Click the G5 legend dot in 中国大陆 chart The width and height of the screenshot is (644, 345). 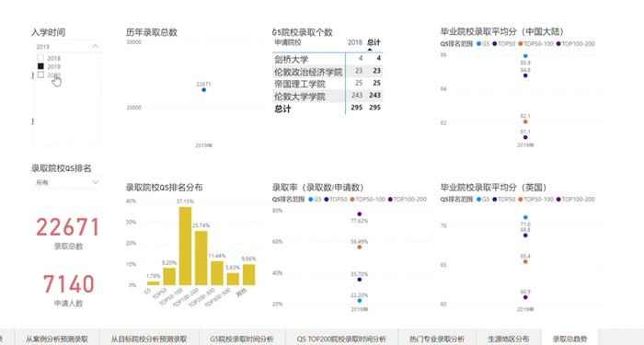coord(479,44)
